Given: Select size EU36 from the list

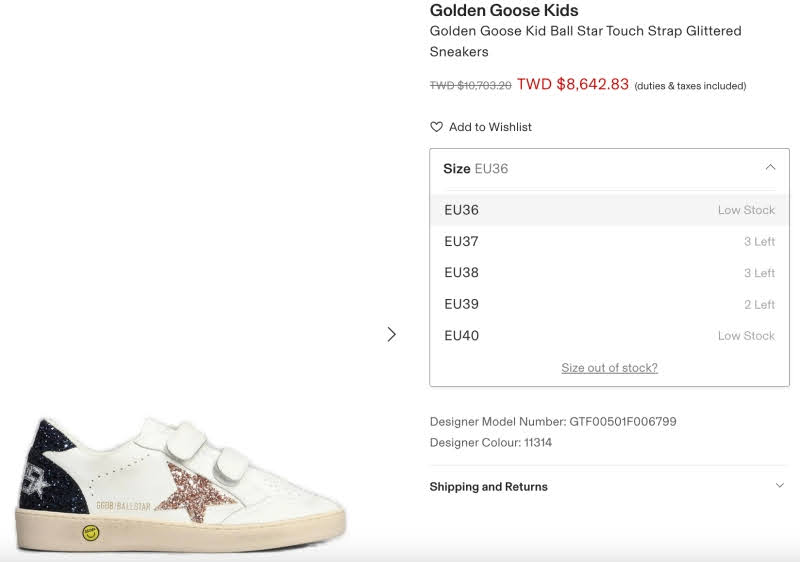Looking at the screenshot, I should (x=461, y=210).
